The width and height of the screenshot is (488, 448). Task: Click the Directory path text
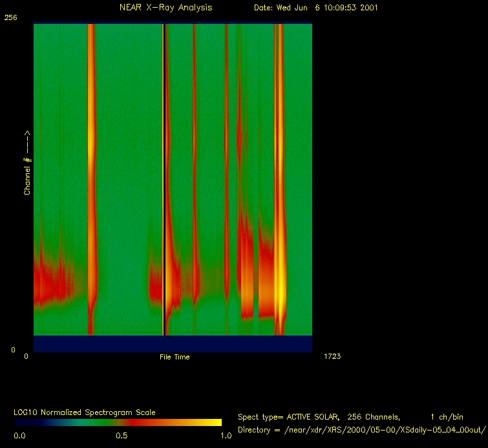tap(361, 430)
